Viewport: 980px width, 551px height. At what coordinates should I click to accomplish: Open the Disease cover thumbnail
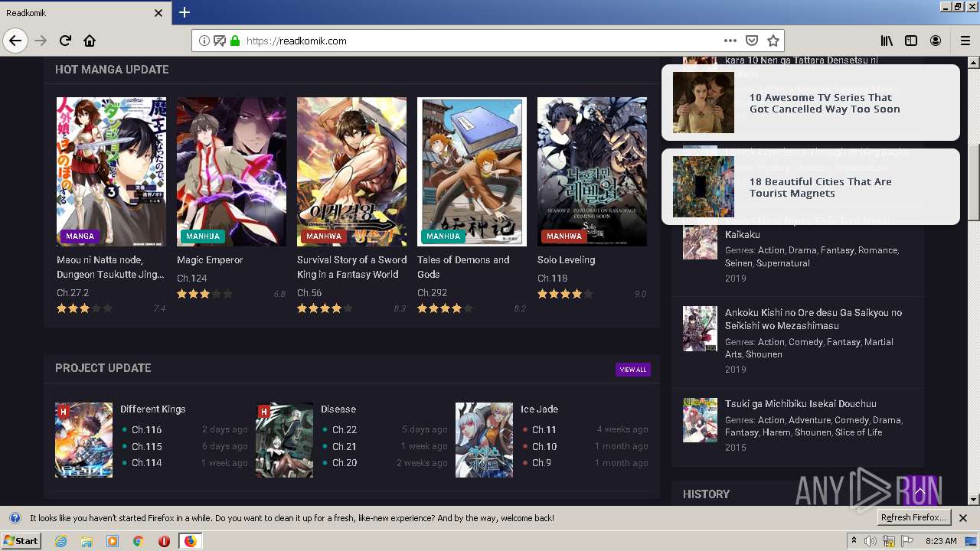point(284,440)
